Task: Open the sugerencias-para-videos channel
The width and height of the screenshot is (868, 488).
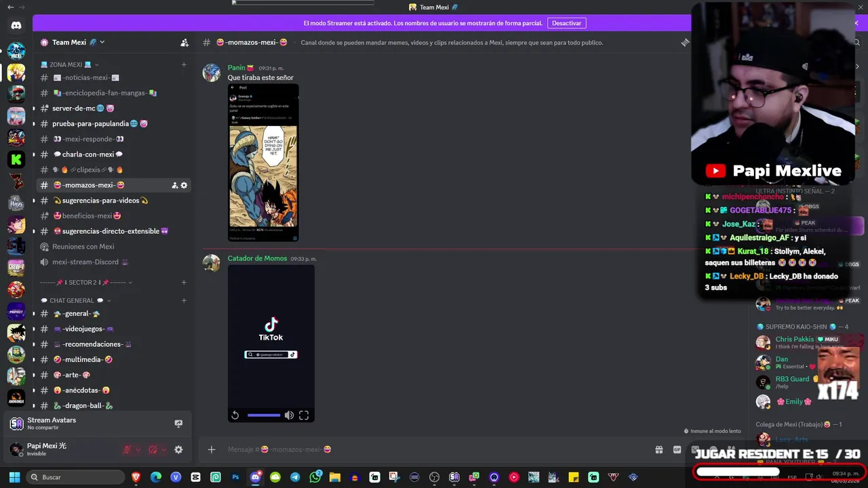Action: pyautogui.click(x=114, y=201)
